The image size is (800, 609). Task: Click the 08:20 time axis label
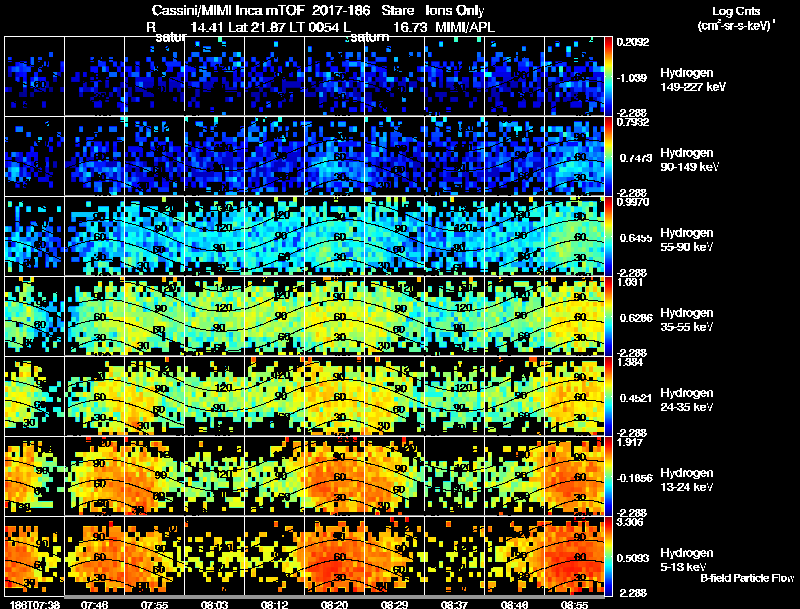coord(334,605)
